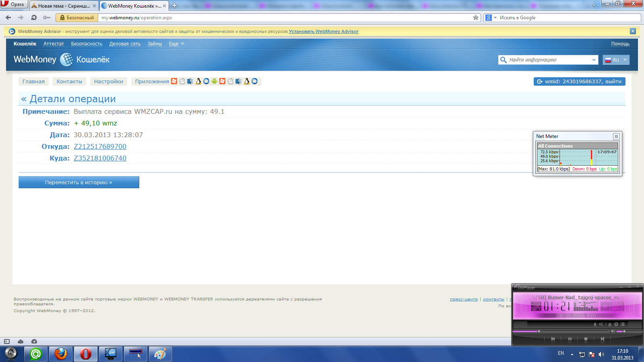Open the RU language selector dropdown
This screenshot has width=644, height=362.
[x=616, y=60]
